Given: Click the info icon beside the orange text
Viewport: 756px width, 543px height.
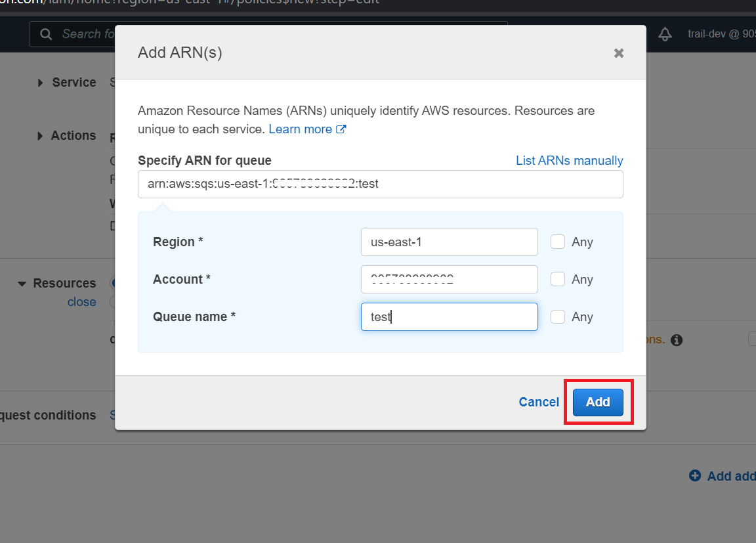Looking at the screenshot, I should (677, 340).
